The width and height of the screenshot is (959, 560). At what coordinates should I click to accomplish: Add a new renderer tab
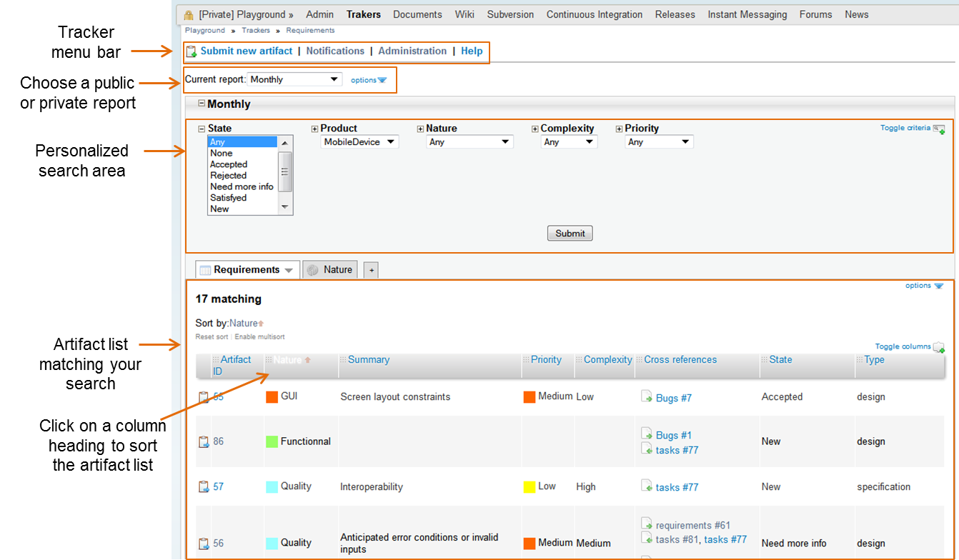coord(371,271)
